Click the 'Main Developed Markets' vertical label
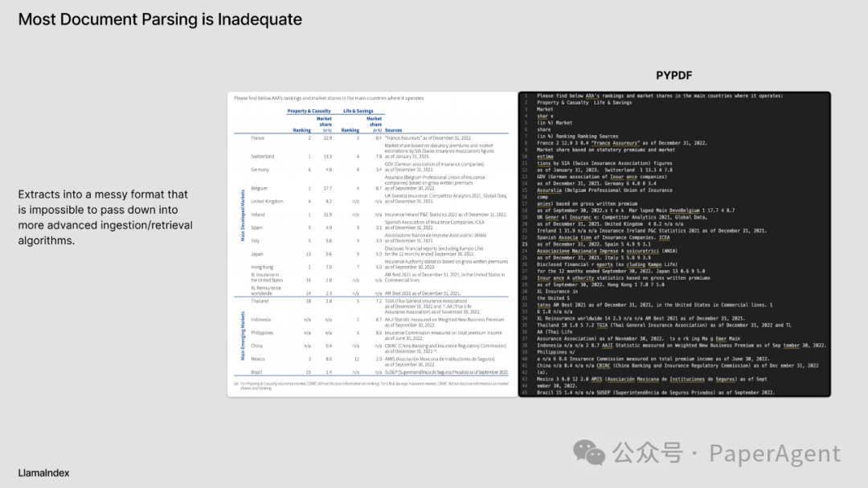This screenshot has height=488, width=868. tap(244, 215)
